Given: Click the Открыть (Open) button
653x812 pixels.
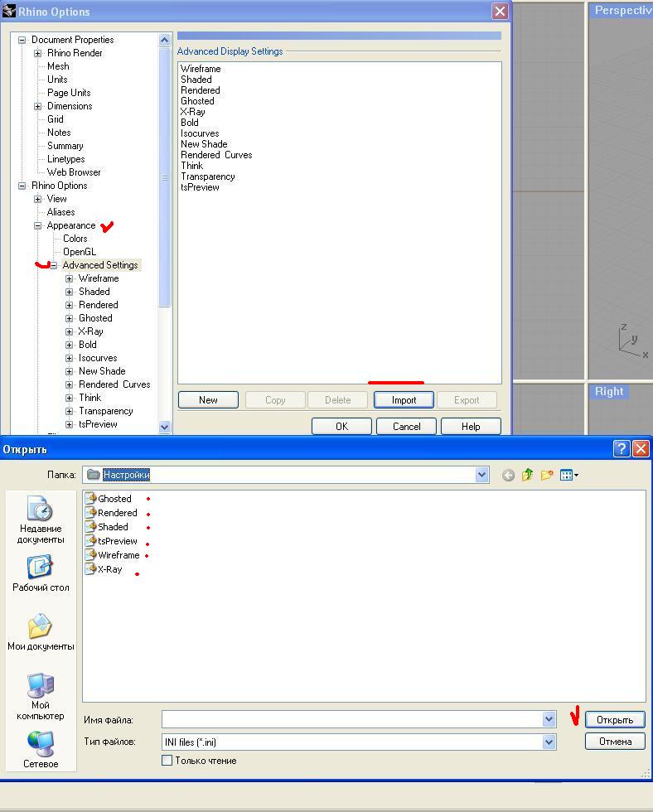Looking at the screenshot, I should [615, 720].
